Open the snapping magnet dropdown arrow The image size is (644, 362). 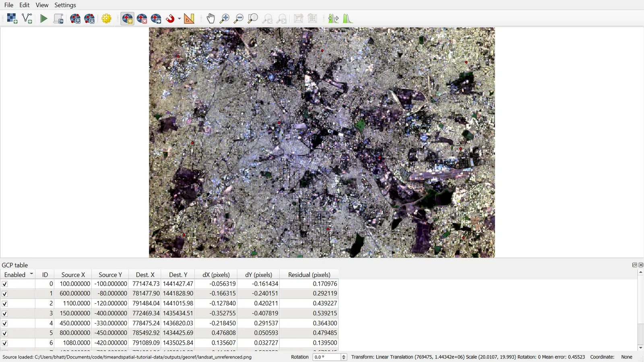pos(179,19)
